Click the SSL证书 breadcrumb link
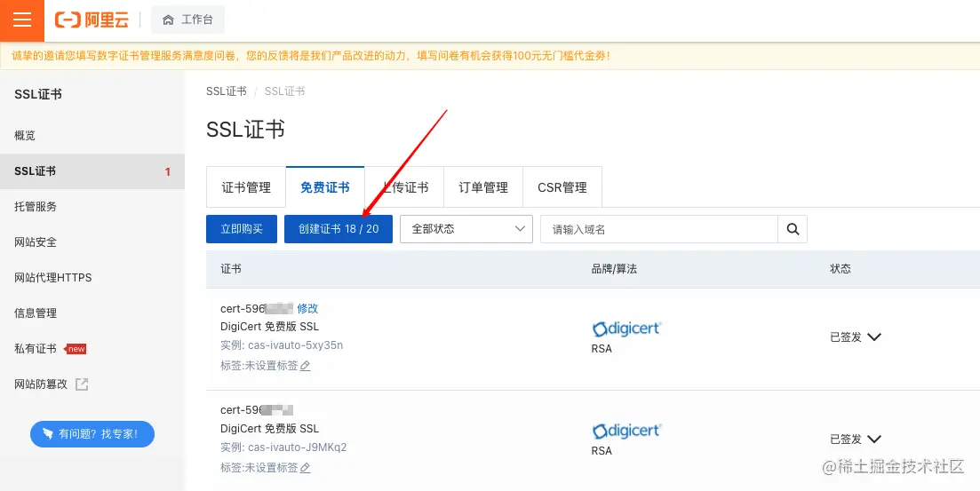Screen dimensions: 980x491 (227, 91)
